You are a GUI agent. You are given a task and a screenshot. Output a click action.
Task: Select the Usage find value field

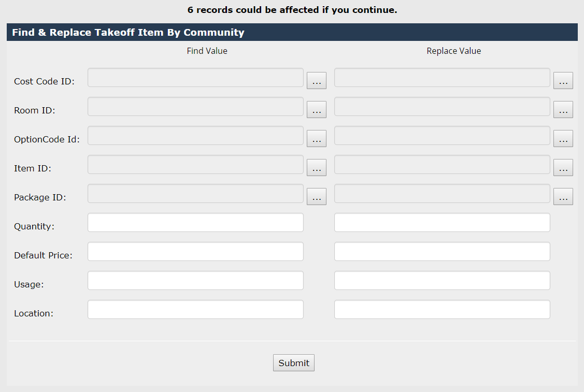pyautogui.click(x=195, y=281)
